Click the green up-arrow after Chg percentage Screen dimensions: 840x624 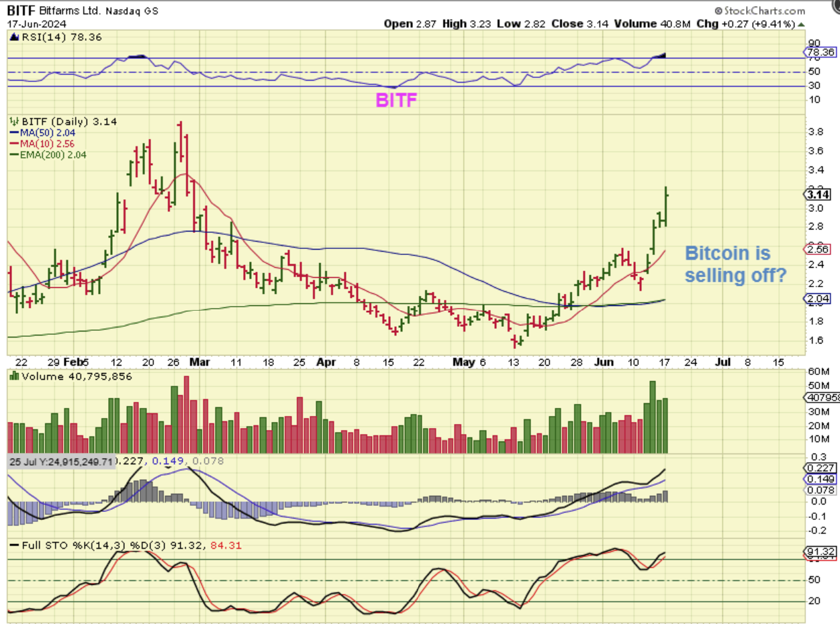pos(800,23)
